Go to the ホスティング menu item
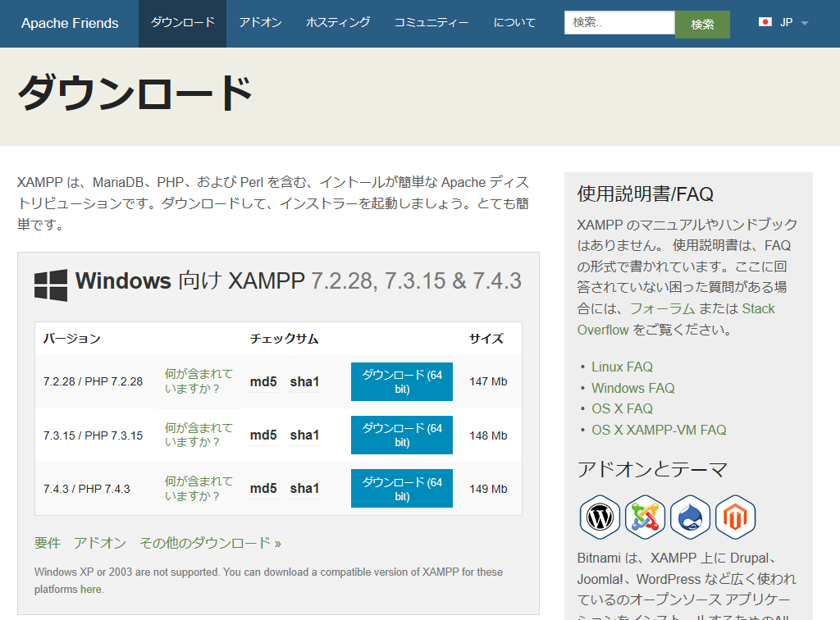Viewport: 840px width, 620px height. tap(338, 23)
